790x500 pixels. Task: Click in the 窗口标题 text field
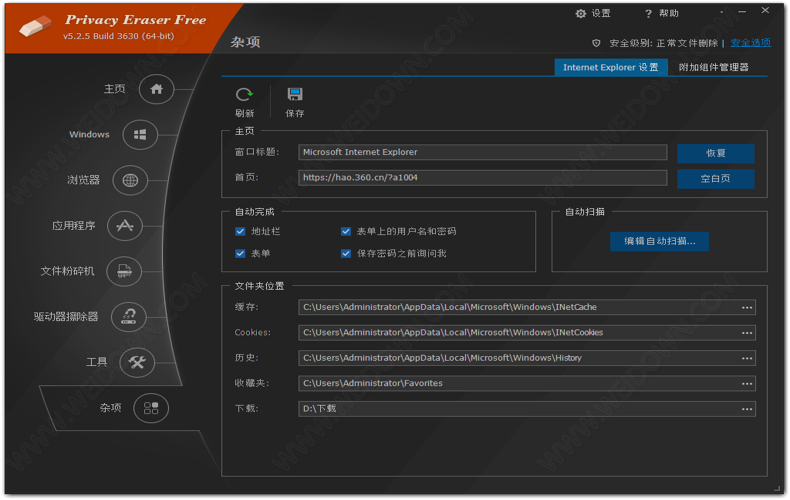483,152
